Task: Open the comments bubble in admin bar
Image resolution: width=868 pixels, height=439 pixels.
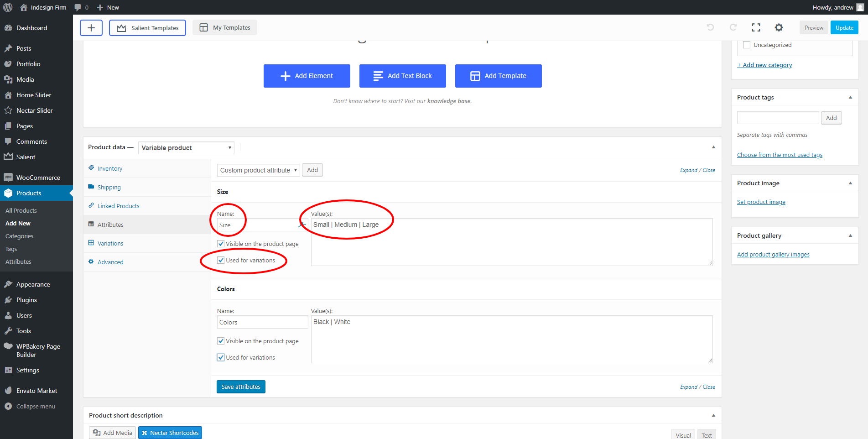Action: pyautogui.click(x=78, y=7)
